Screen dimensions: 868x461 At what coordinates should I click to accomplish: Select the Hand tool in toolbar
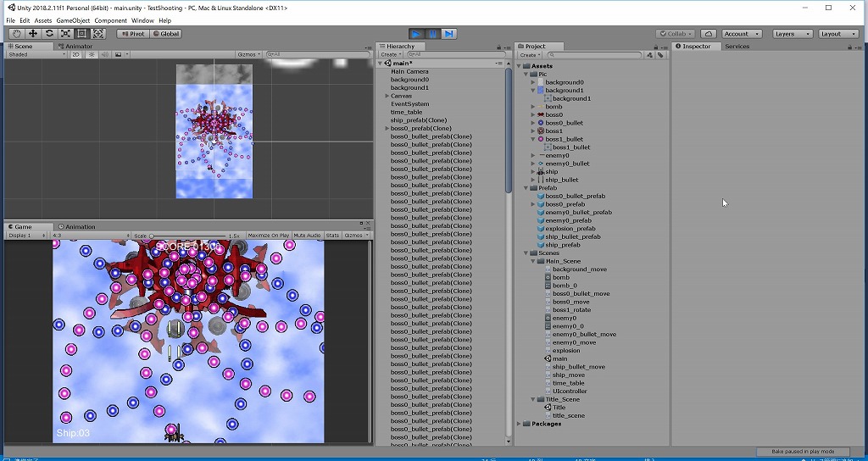tap(17, 34)
